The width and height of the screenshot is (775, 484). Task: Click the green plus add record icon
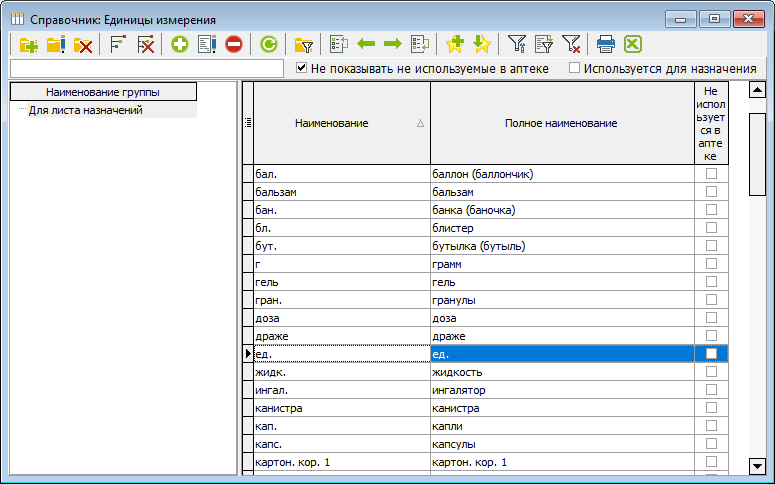tap(180, 44)
